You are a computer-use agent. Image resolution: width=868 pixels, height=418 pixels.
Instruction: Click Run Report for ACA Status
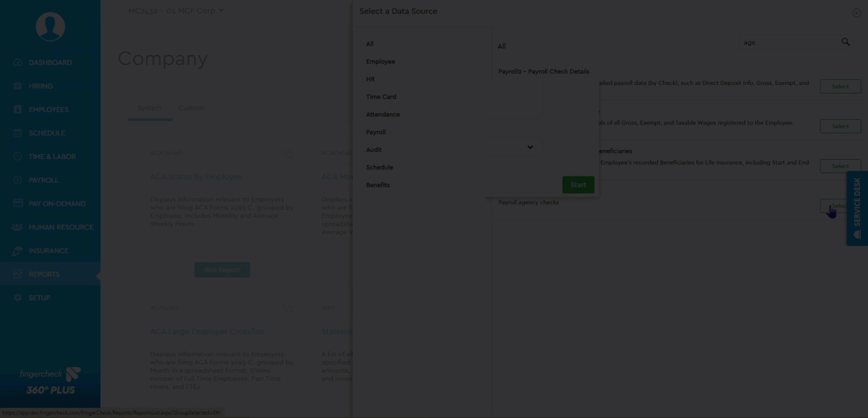(x=222, y=270)
